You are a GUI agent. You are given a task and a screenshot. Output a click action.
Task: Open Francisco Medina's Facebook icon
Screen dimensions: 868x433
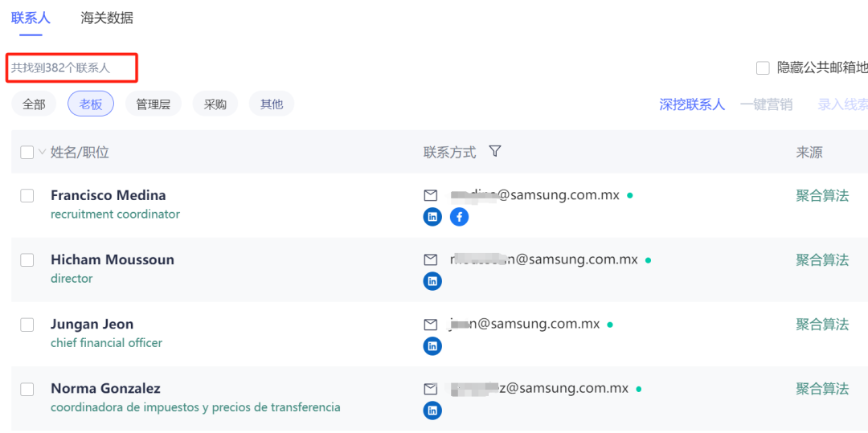[460, 217]
